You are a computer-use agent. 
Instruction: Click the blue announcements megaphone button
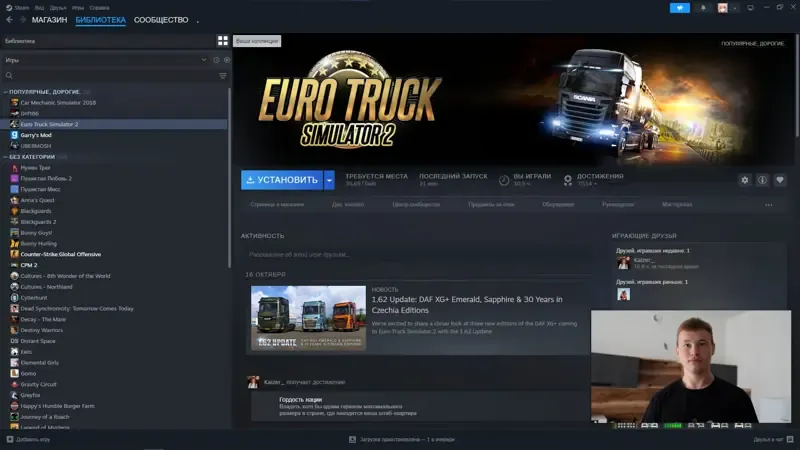click(x=680, y=8)
